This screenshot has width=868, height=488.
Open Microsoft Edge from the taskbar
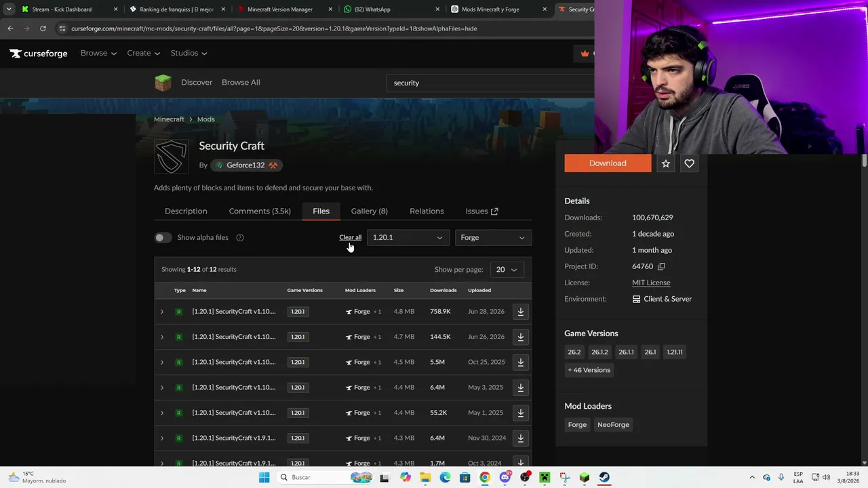445,477
